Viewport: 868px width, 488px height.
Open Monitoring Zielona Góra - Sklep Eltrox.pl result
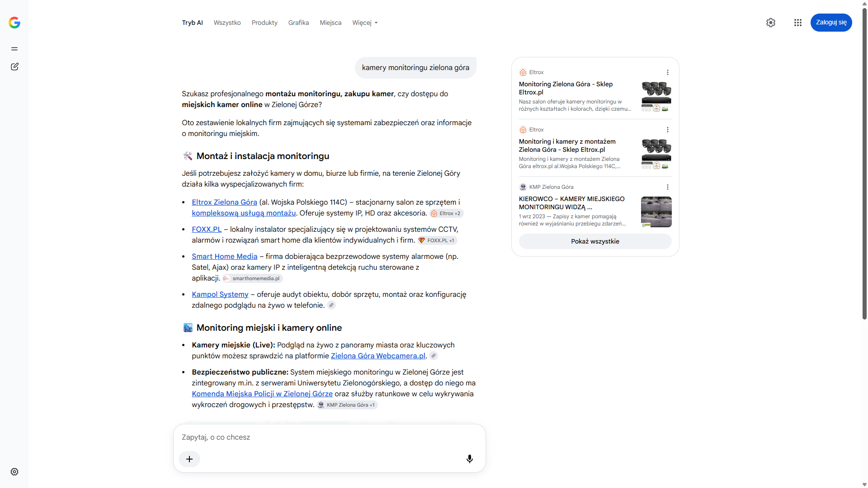click(x=566, y=88)
